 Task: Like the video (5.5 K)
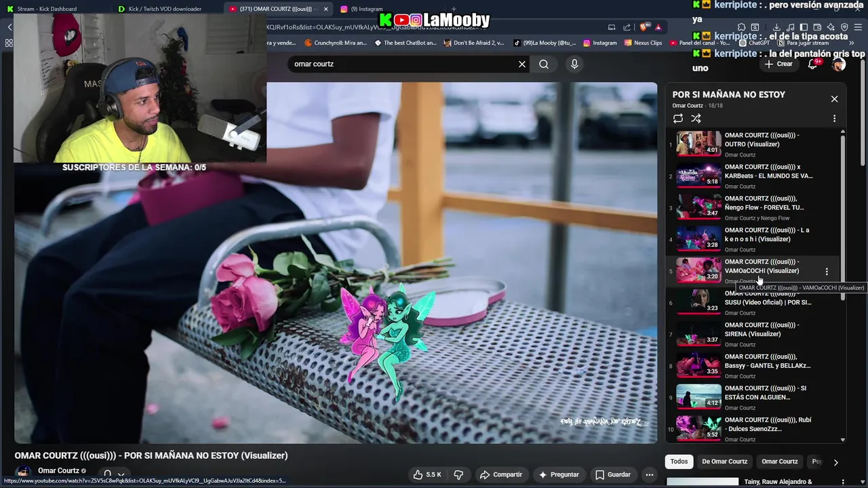(x=427, y=474)
